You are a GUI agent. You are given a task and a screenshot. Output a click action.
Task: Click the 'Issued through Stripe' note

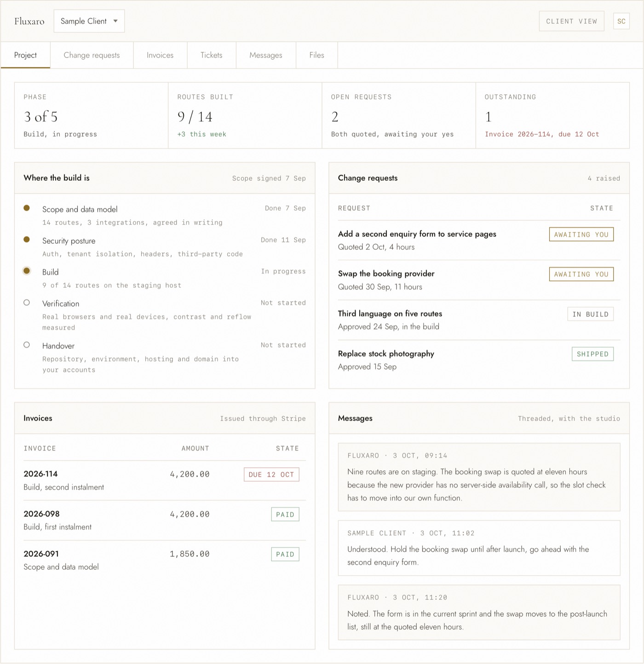pos(263,418)
